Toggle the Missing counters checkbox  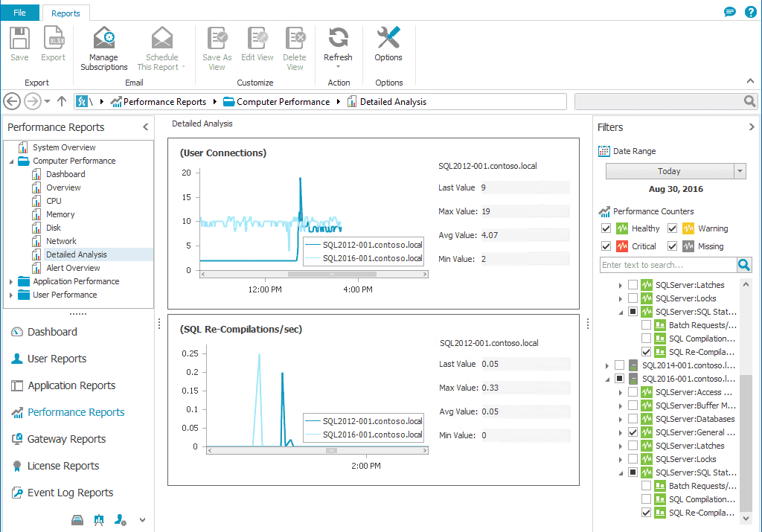coord(672,246)
